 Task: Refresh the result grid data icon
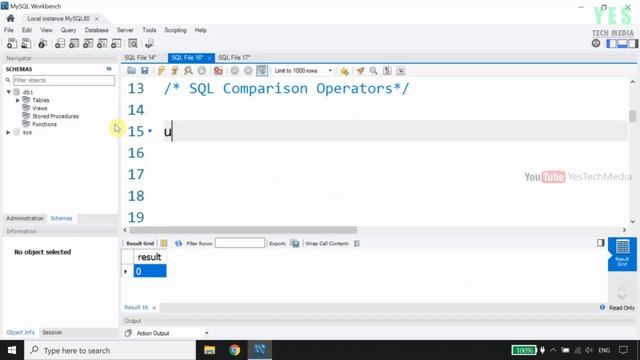178,243
